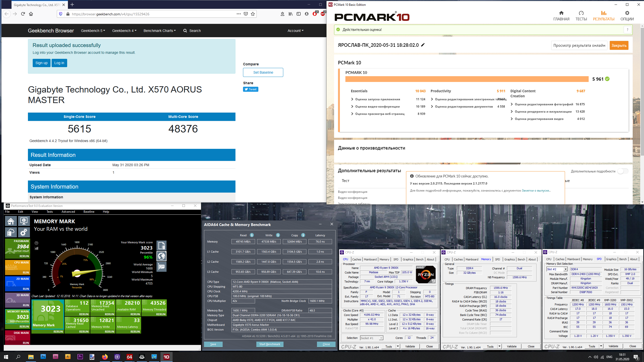Open Advanced menu in PerformanceTest
The image size is (644, 362).
pyautogui.click(x=68, y=212)
